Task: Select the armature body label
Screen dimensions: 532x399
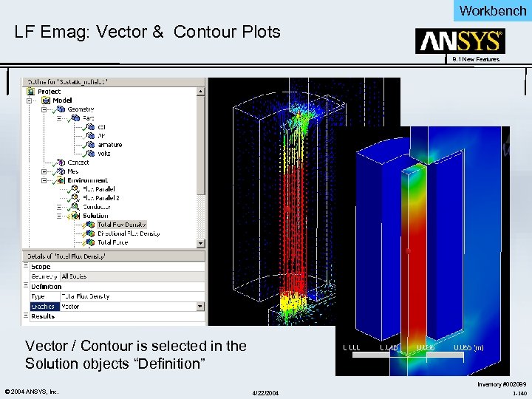Action: pyautogui.click(x=110, y=145)
